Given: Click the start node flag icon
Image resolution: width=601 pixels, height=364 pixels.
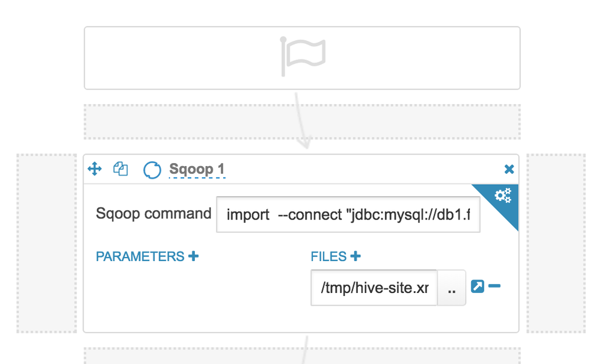Looking at the screenshot, I should pyautogui.click(x=301, y=57).
